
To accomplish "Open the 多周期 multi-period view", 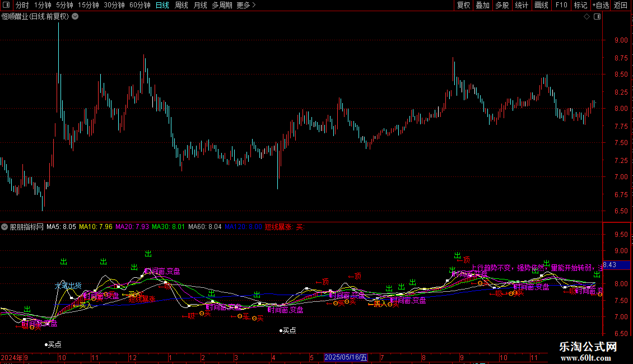I will [222, 5].
